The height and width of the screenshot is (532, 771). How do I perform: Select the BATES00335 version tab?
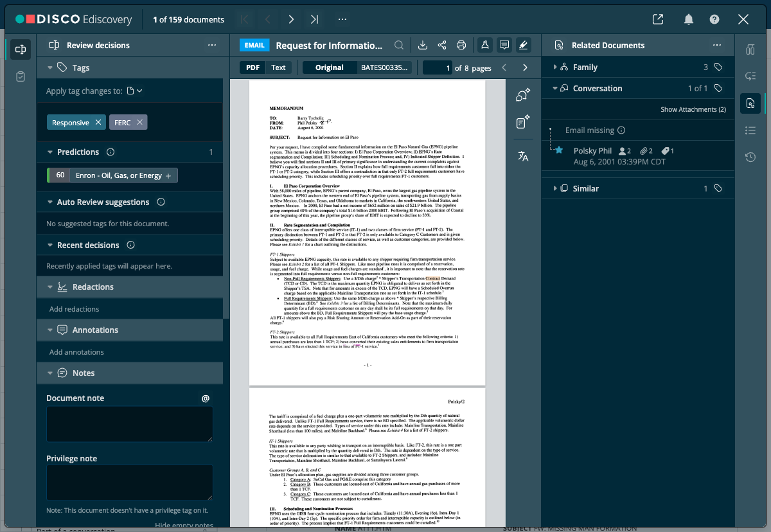[x=384, y=67]
